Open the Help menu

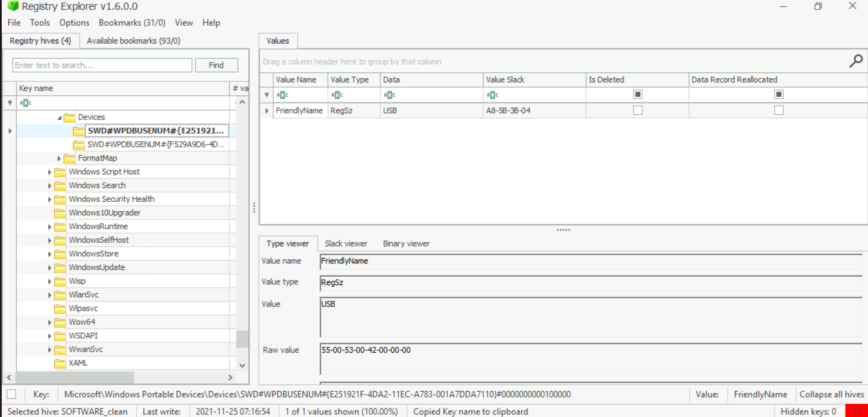click(211, 23)
